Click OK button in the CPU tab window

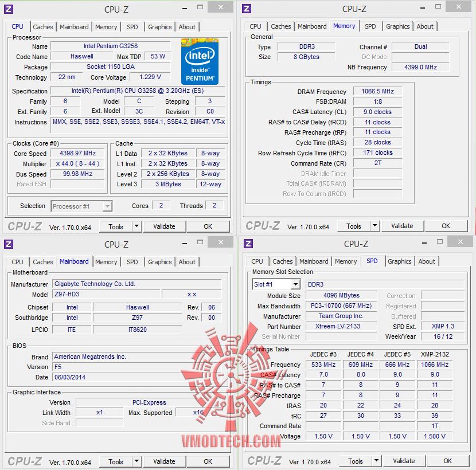coord(208,226)
